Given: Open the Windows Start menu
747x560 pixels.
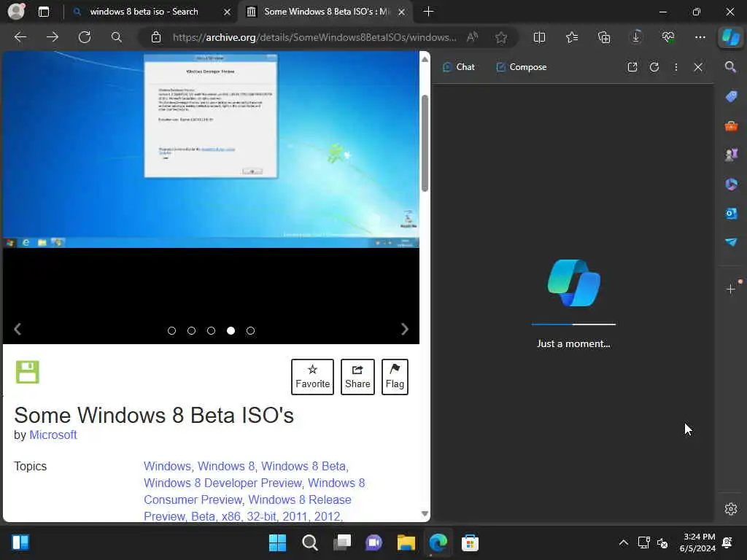Looking at the screenshot, I should pos(278,542).
